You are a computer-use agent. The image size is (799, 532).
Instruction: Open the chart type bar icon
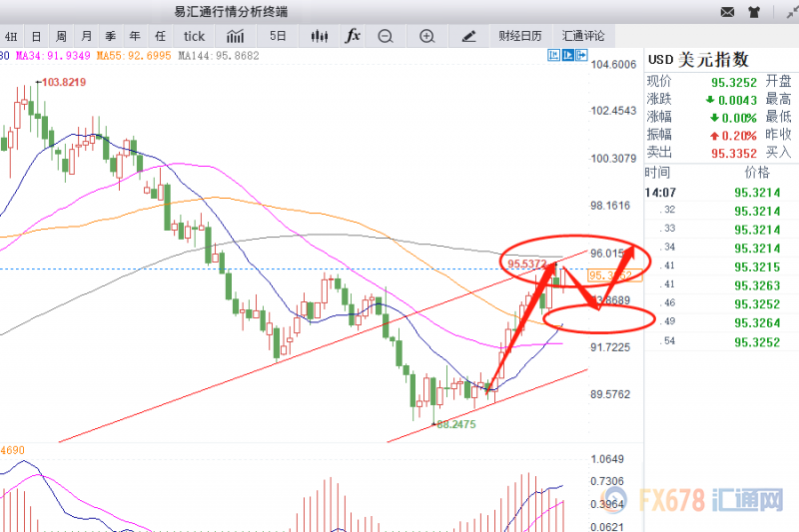[237, 36]
